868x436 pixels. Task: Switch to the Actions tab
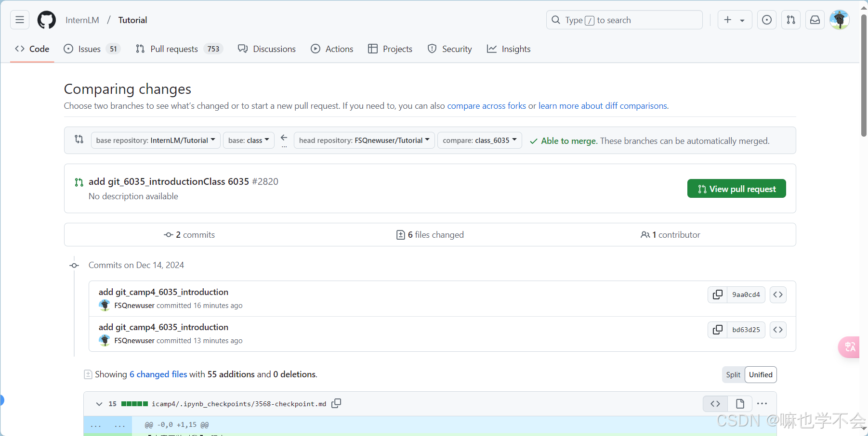[x=332, y=49]
